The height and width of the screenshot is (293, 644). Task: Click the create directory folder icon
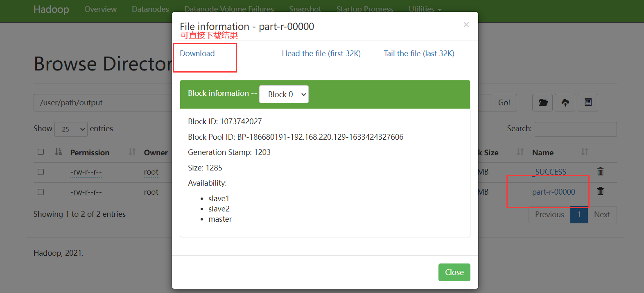coord(543,102)
